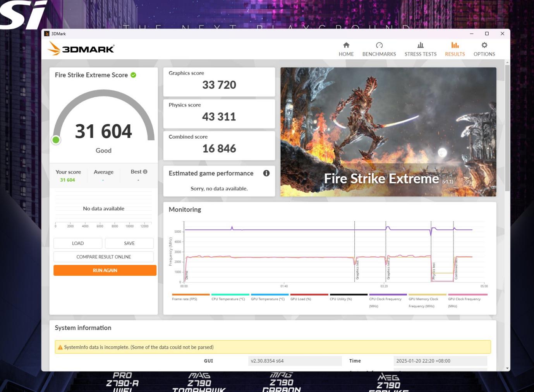Toggle GPU Load (%) legend item
Viewport: 534px width, 392px height.
click(309, 297)
